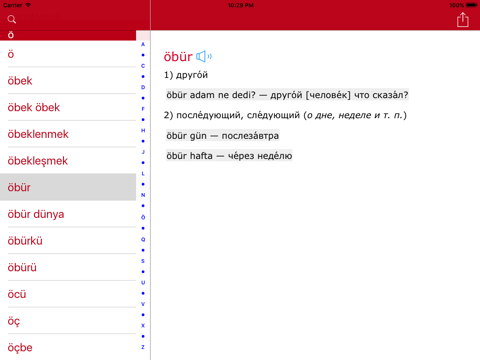Select the word 'ö' in the list
The width and height of the screenshot is (480, 360).
click(68, 54)
